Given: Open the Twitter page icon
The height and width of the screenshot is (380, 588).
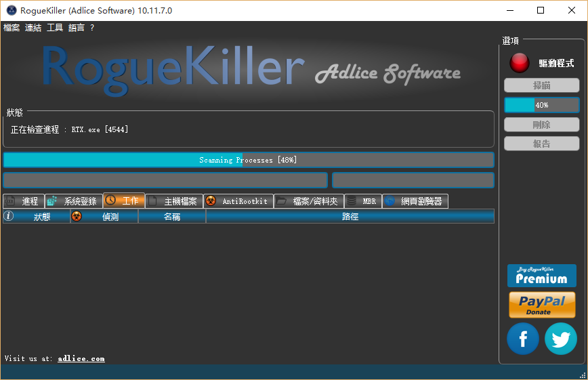Looking at the screenshot, I should click(561, 339).
